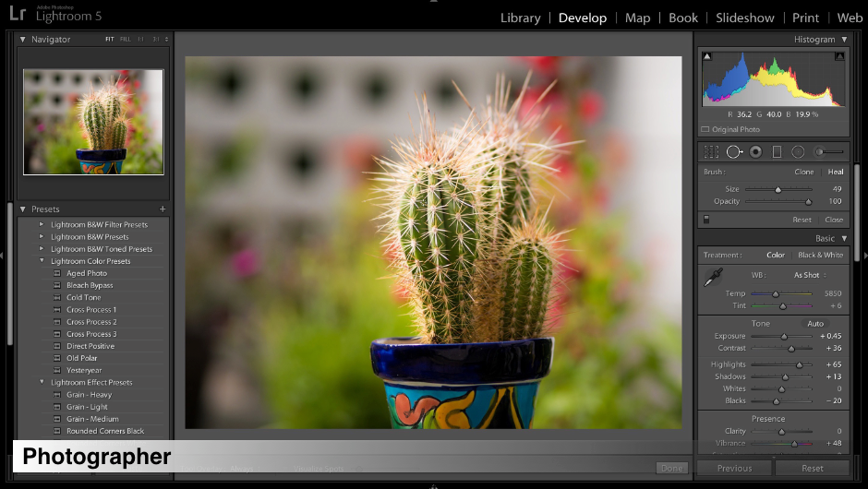This screenshot has width=868, height=489.
Task: Switch to the Web module
Action: [x=850, y=18]
